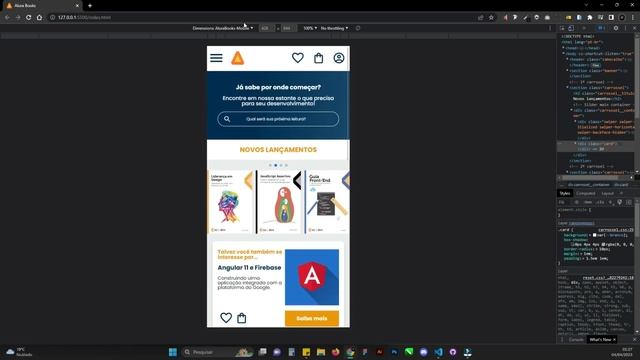Viewport: 640px width, 360px height.
Task: Activate DevTools inspect element tool
Action: (x=562, y=28)
